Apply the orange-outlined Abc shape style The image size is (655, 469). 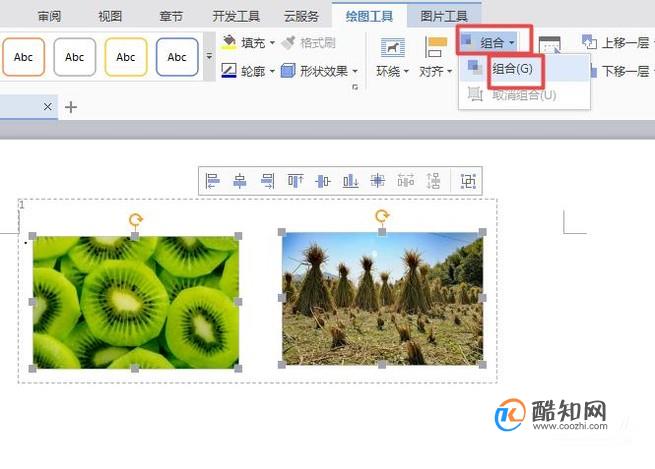click(x=23, y=57)
